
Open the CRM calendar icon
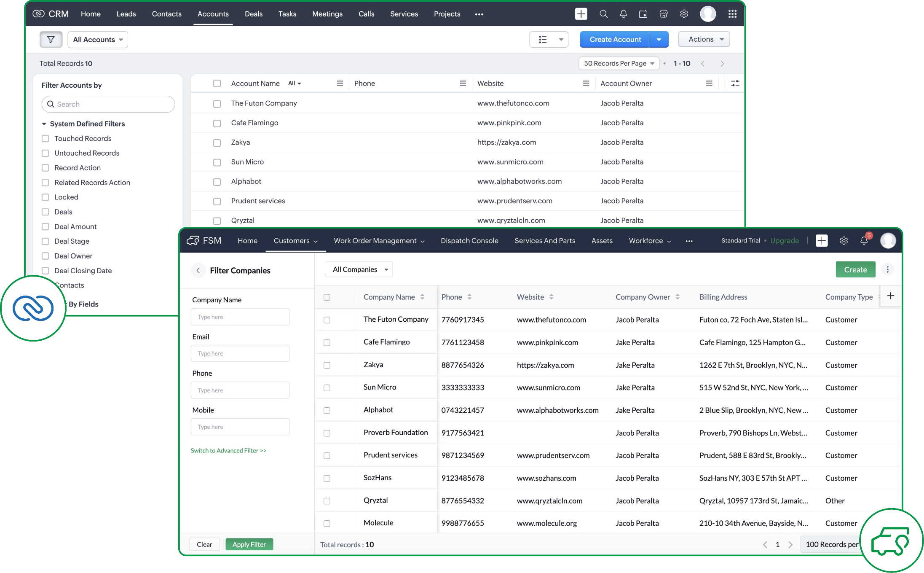coord(643,14)
